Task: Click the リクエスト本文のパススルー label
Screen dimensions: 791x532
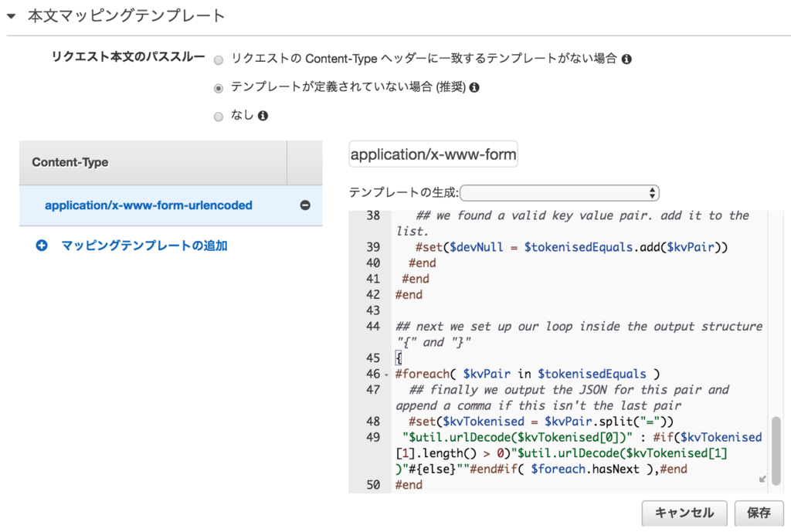Action: 128,56
